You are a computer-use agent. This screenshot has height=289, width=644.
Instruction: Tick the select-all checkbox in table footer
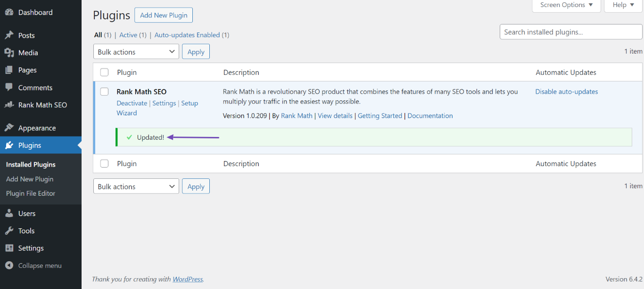coord(105,164)
